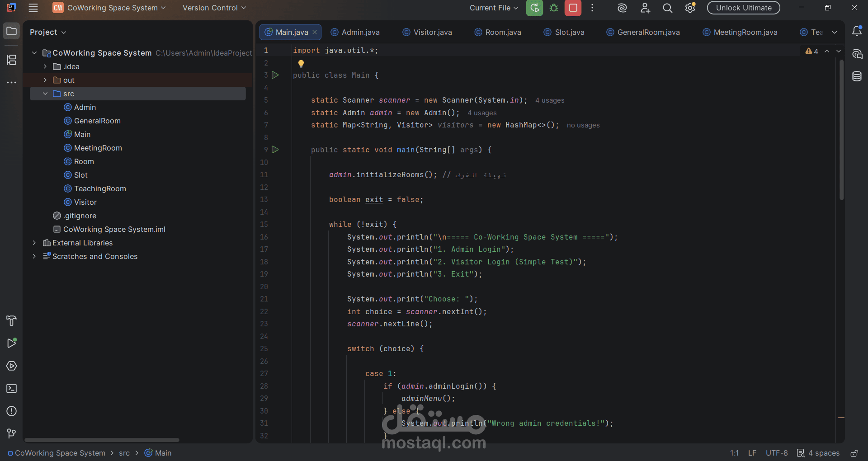Image resolution: width=868 pixels, height=461 pixels.
Task: Select CoWorking Space System.iml file
Action: [114, 229]
